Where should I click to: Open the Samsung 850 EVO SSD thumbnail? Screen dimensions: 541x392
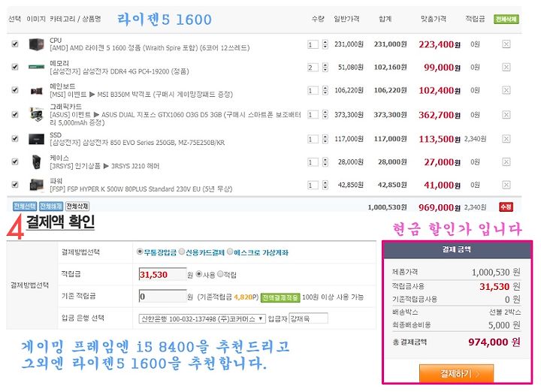coord(36,139)
